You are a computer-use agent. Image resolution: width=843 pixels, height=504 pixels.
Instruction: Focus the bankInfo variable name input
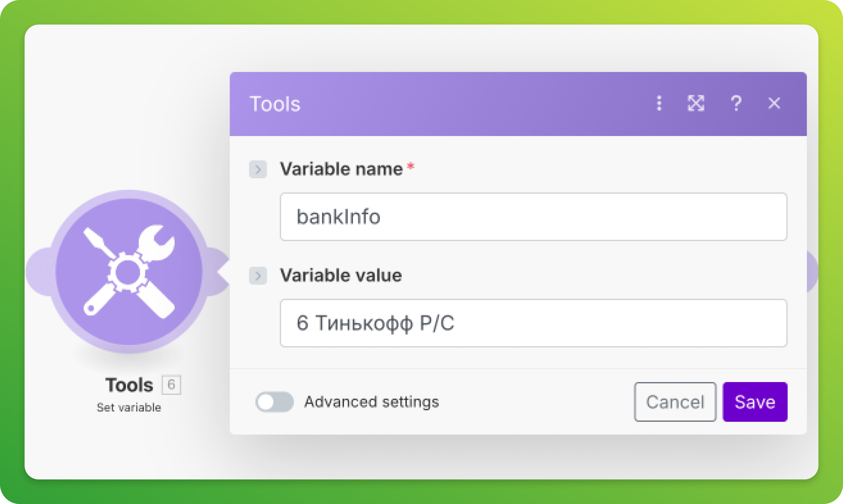pyautogui.click(x=533, y=217)
